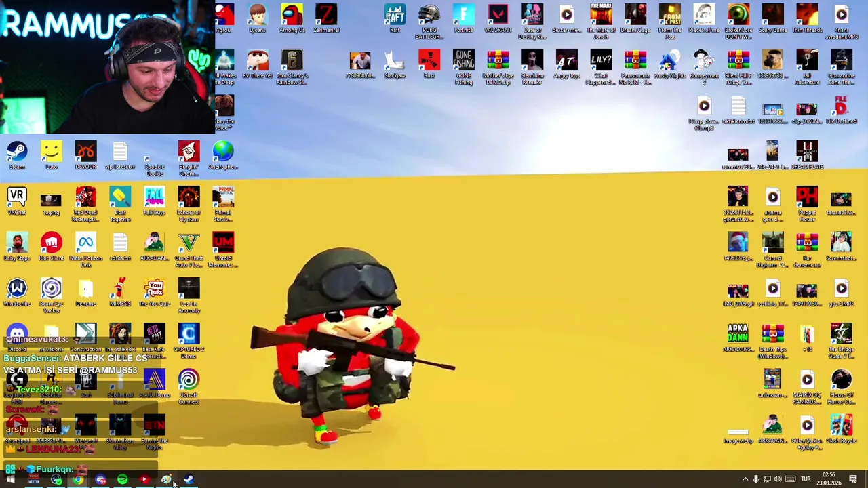
Task: Open the taskbar clock and date
Action: (829, 479)
